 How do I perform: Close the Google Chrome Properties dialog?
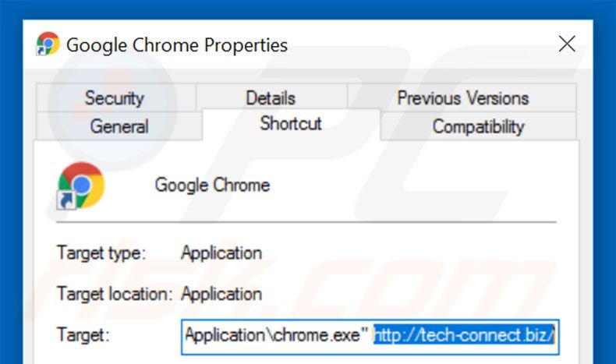567,44
